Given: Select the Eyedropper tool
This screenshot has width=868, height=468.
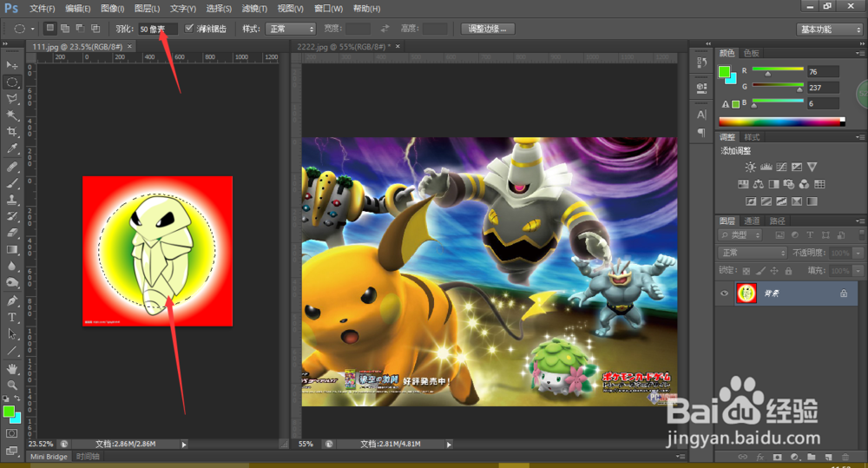Looking at the screenshot, I should (11, 148).
